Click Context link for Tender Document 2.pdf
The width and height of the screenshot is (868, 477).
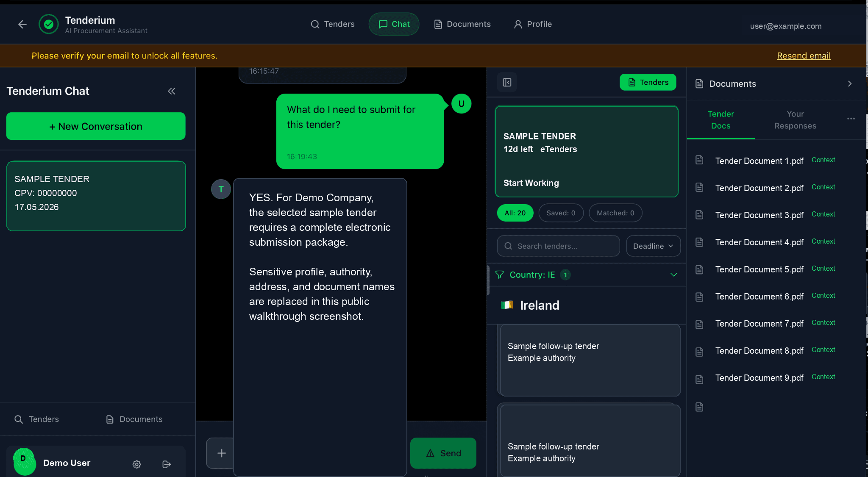(823, 187)
